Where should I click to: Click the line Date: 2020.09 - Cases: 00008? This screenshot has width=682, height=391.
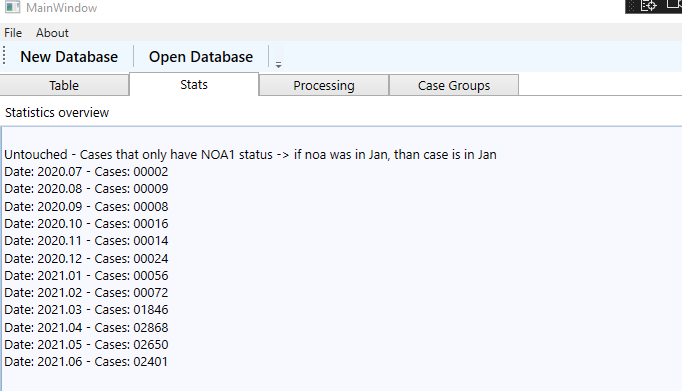pyautogui.click(x=86, y=207)
